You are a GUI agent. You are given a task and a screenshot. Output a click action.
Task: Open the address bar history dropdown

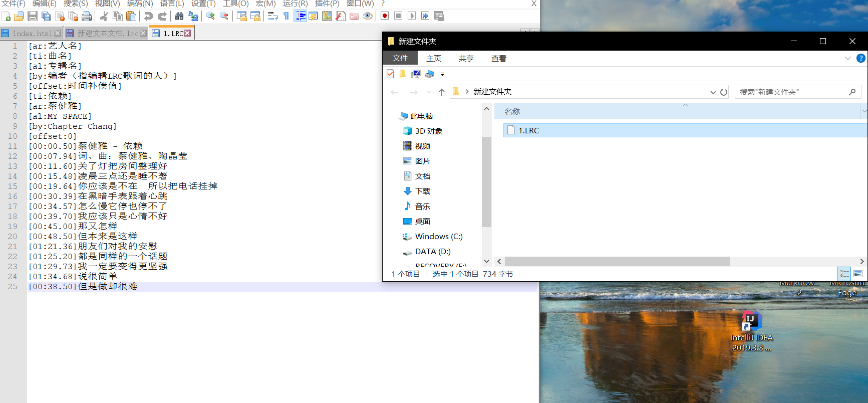tap(713, 92)
